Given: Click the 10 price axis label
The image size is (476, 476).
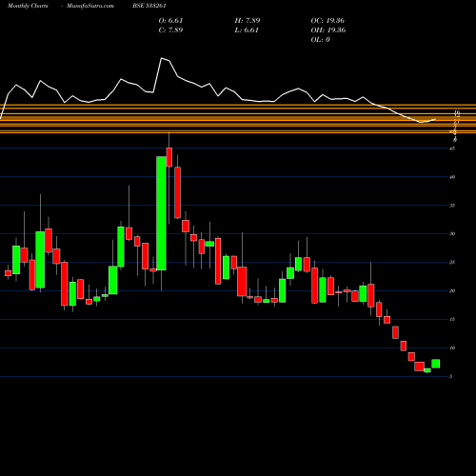Looking at the screenshot, I should (452, 348).
